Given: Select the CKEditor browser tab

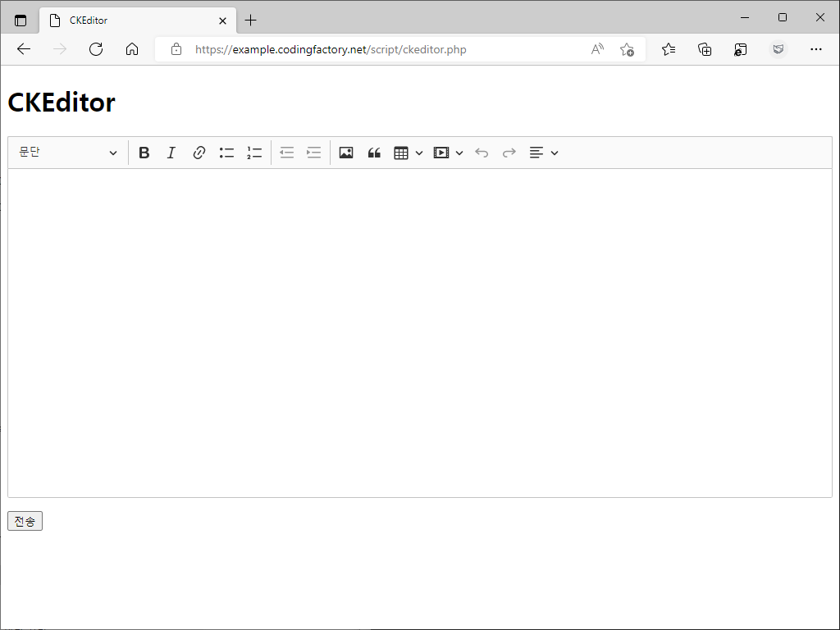Looking at the screenshot, I should click(138, 21).
